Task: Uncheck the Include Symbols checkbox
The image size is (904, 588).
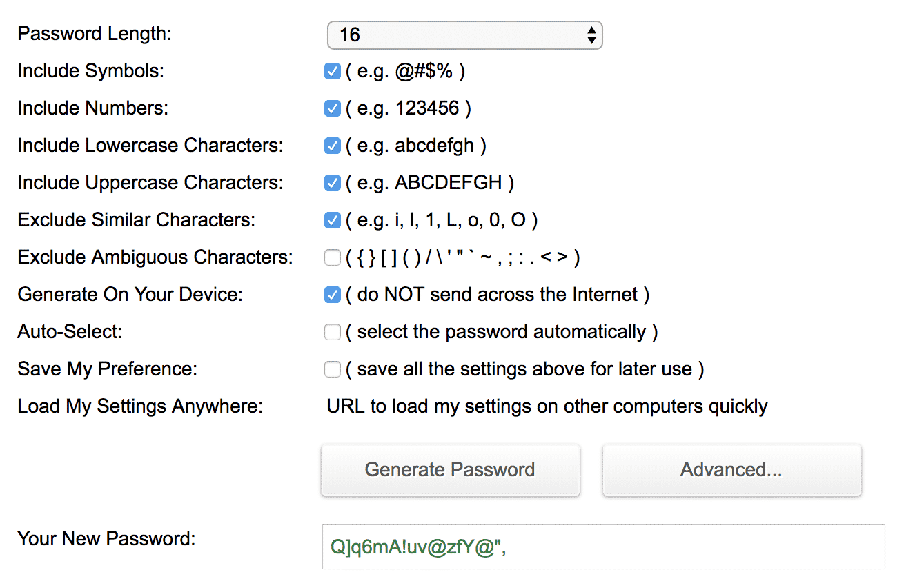Action: click(x=332, y=71)
